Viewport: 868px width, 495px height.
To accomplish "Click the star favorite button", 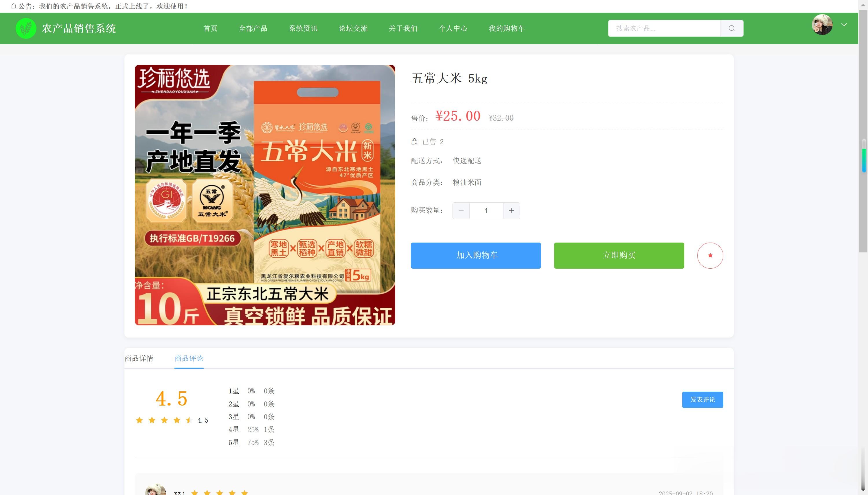I will [710, 255].
